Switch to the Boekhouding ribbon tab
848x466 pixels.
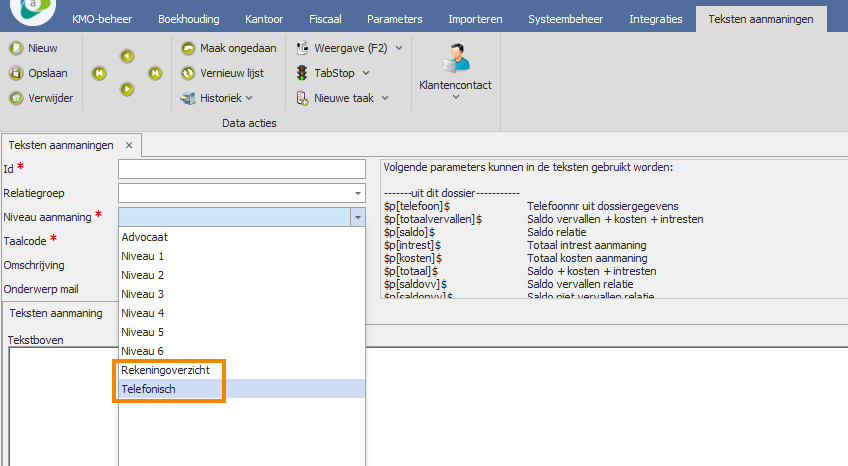coord(190,19)
